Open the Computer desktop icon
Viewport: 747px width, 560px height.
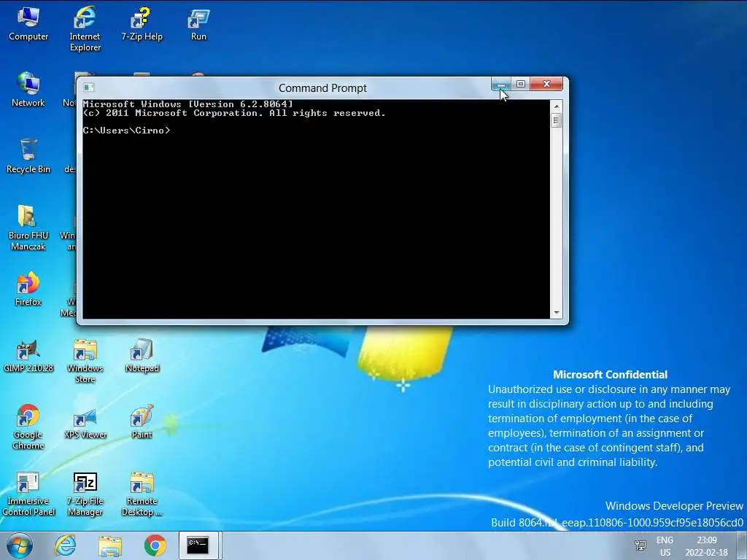[28, 24]
